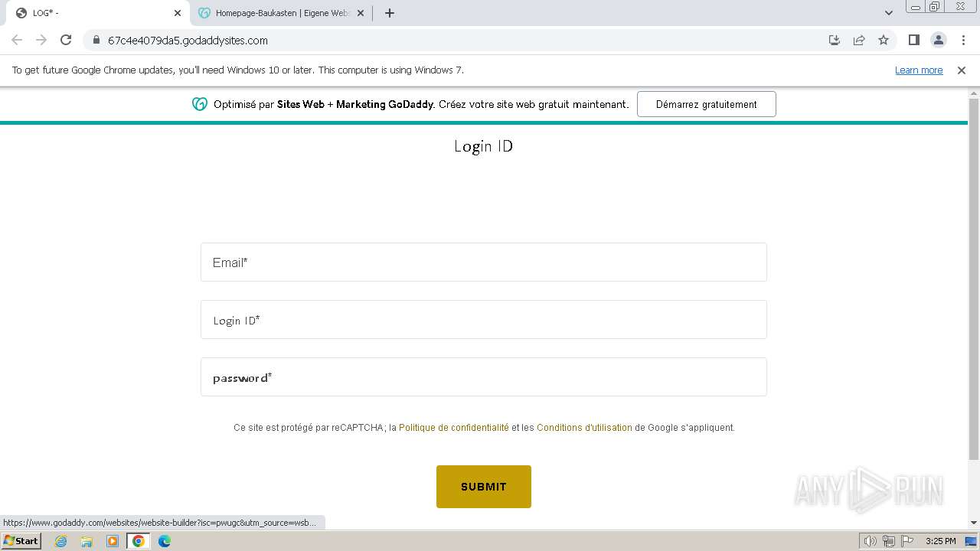Screen dimensions: 980x551
Task: Click the Chrome taskbar icon
Action: click(139, 541)
